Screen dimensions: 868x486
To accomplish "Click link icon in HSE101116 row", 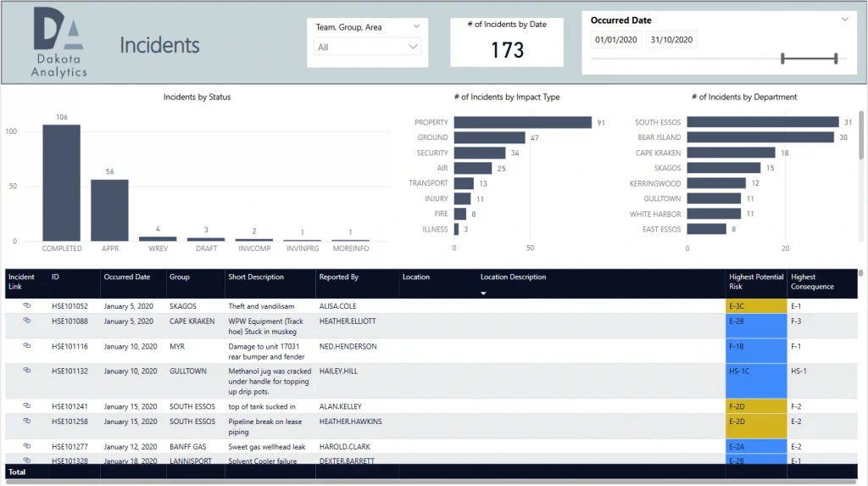I will (26, 346).
